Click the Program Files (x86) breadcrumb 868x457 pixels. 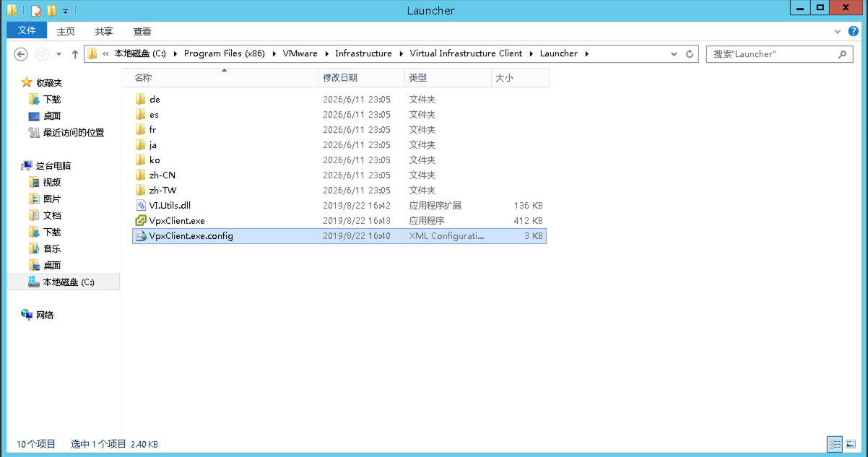[x=225, y=53]
